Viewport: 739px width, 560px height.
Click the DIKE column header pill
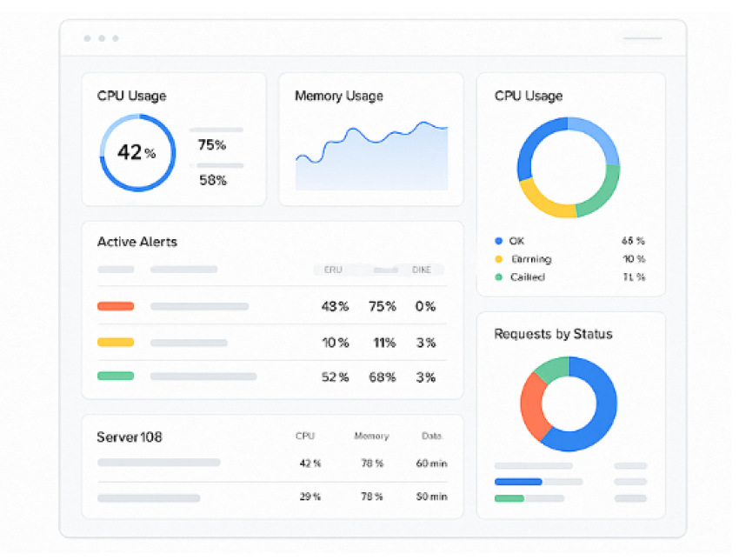[x=422, y=270]
